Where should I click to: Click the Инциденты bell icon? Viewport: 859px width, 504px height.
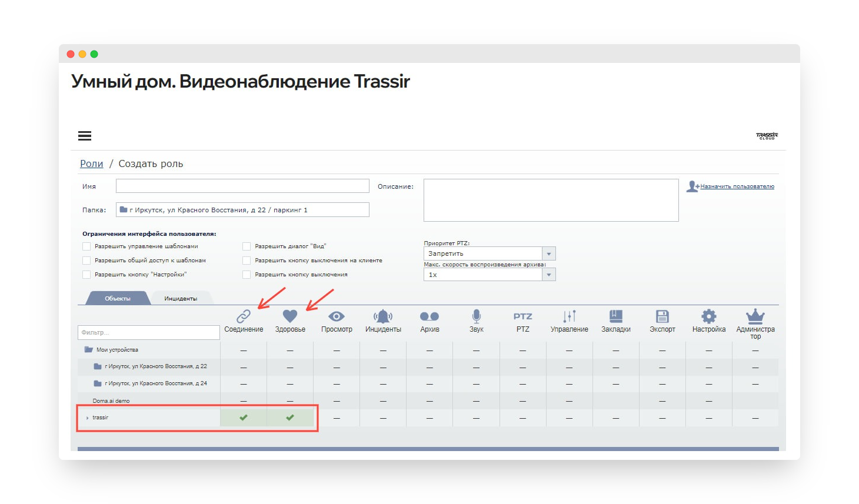click(383, 316)
